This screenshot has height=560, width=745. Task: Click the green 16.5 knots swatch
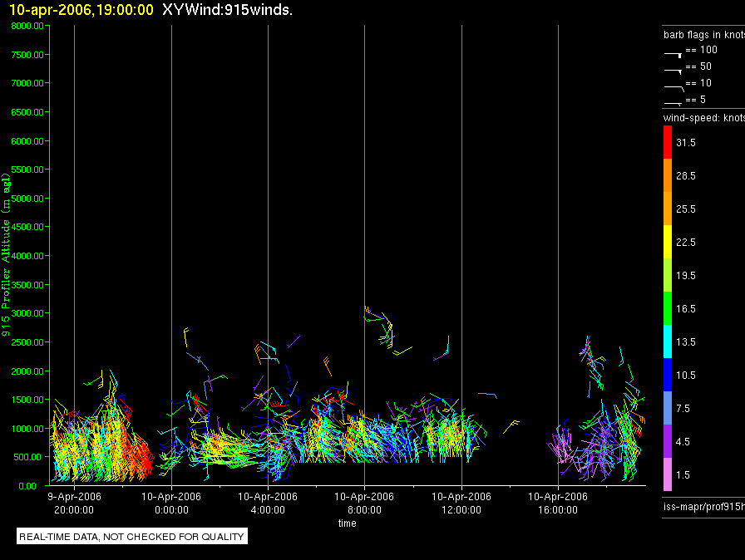click(x=668, y=308)
